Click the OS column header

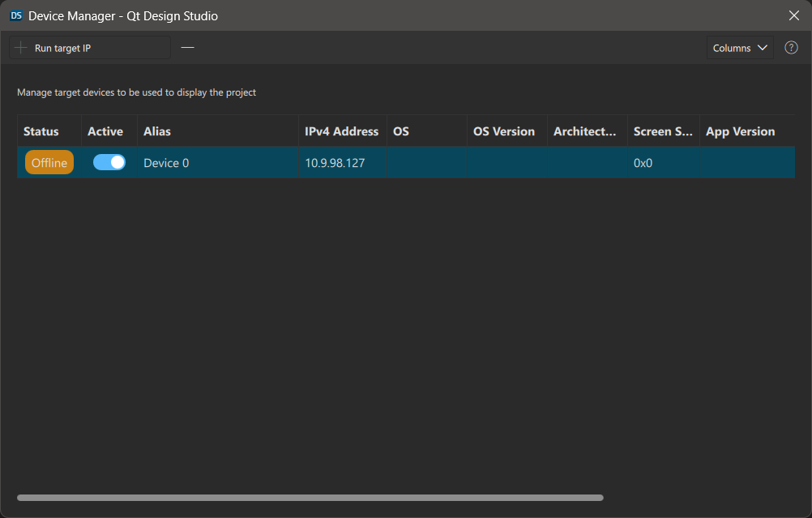(427, 131)
